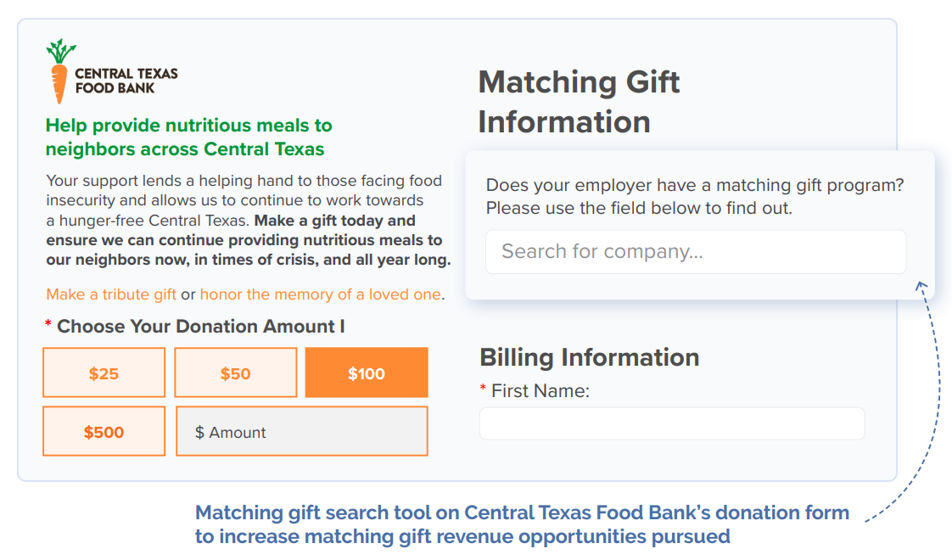Click the blue caption text below the form
The width and height of the screenshot is (952, 560).
[521, 524]
